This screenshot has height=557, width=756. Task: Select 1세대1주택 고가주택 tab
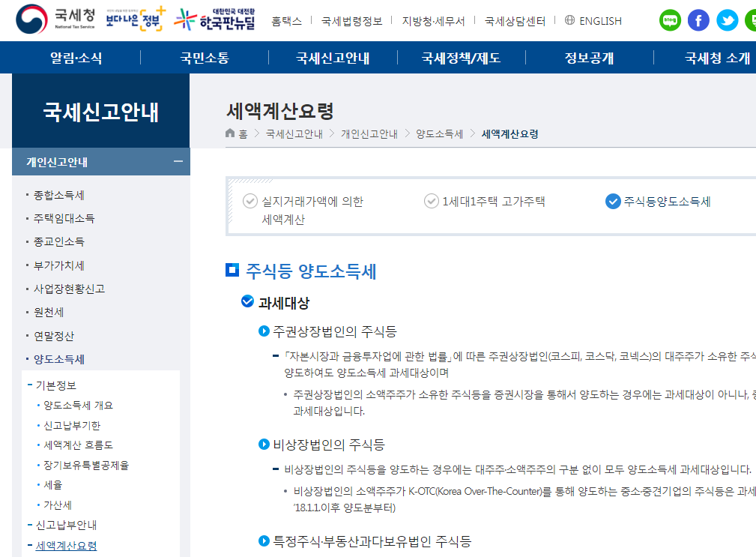tap(485, 201)
